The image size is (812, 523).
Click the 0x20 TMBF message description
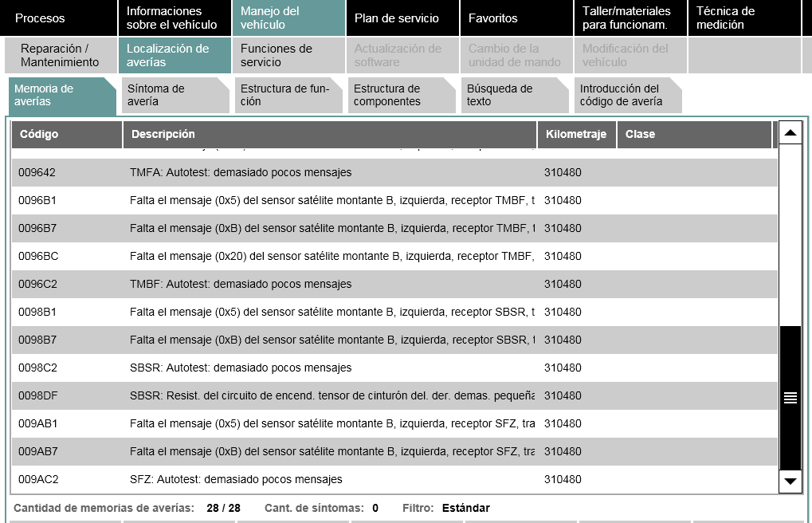coord(332,256)
